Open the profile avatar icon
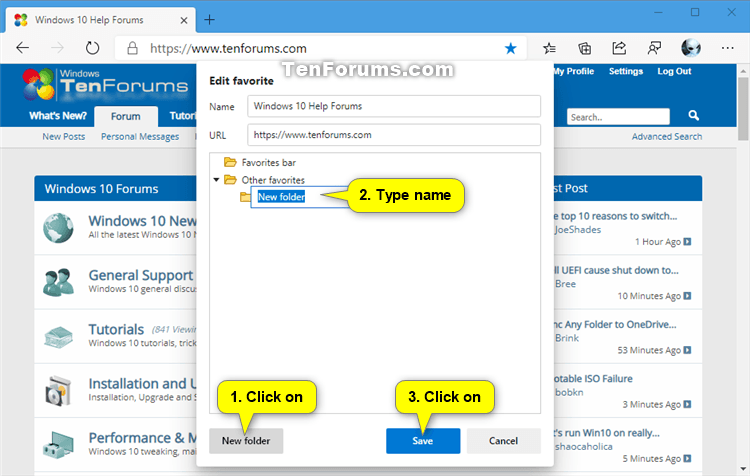The image size is (750, 476). click(691, 48)
